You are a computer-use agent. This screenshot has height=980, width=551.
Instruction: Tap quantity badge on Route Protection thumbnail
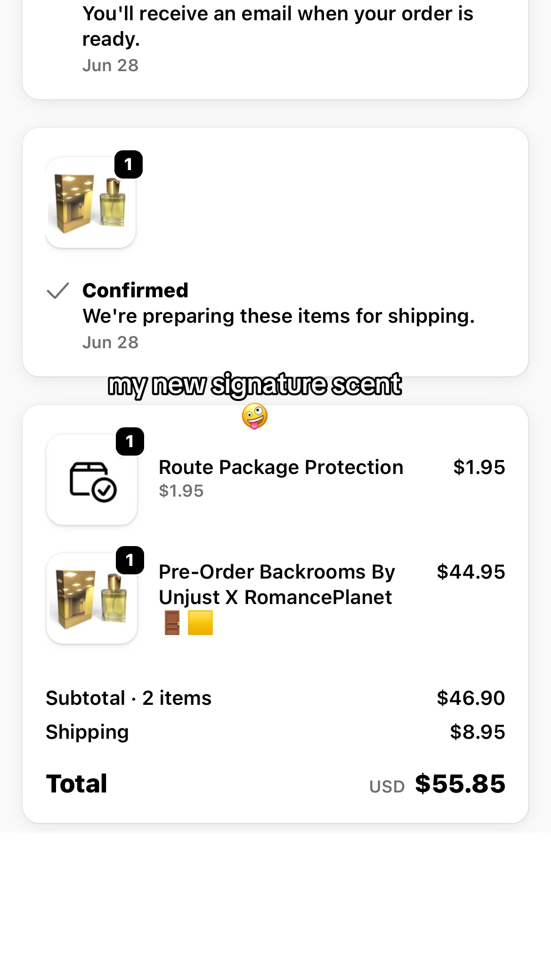[130, 441]
